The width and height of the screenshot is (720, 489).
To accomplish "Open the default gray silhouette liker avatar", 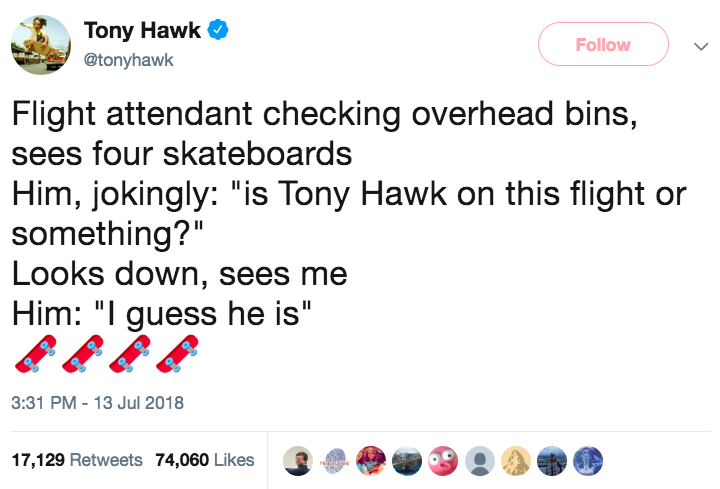I will (x=480, y=461).
